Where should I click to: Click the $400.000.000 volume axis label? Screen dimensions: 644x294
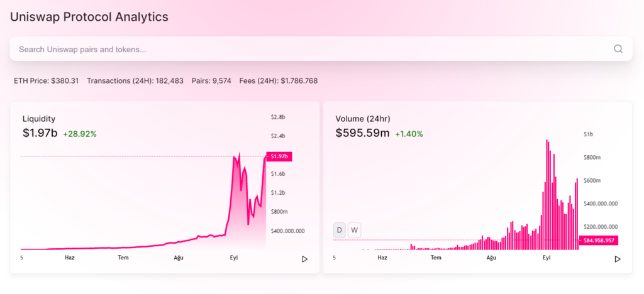(x=601, y=204)
